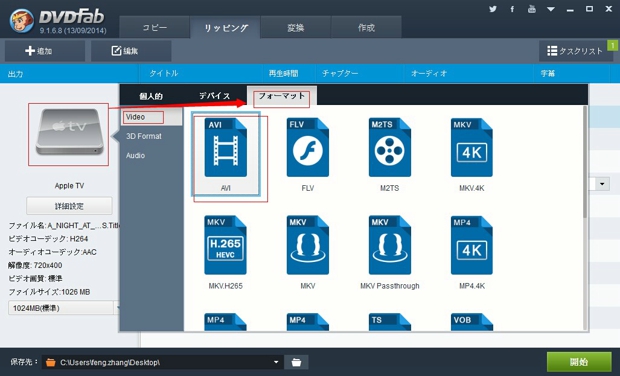Switch to the フォーマット profile tab
The width and height of the screenshot is (620, 376).
(282, 96)
